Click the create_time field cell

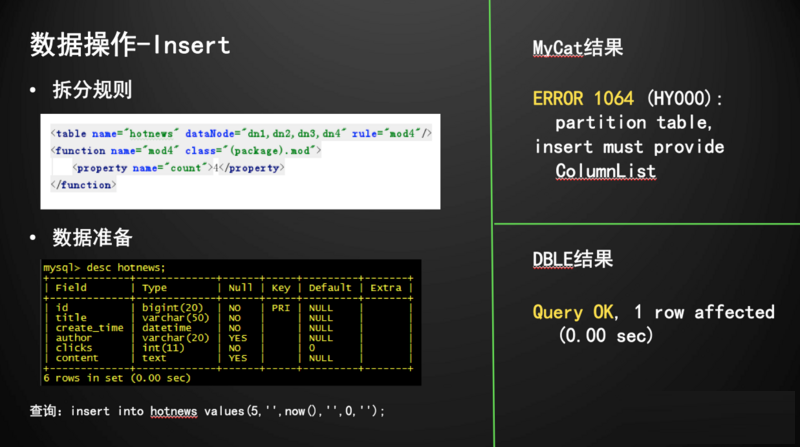point(89,328)
